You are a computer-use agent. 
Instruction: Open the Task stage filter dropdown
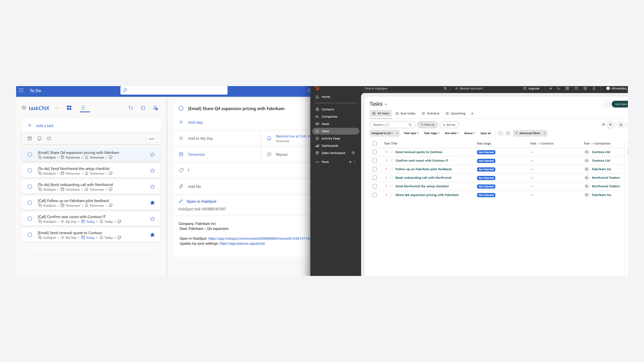click(x=431, y=133)
